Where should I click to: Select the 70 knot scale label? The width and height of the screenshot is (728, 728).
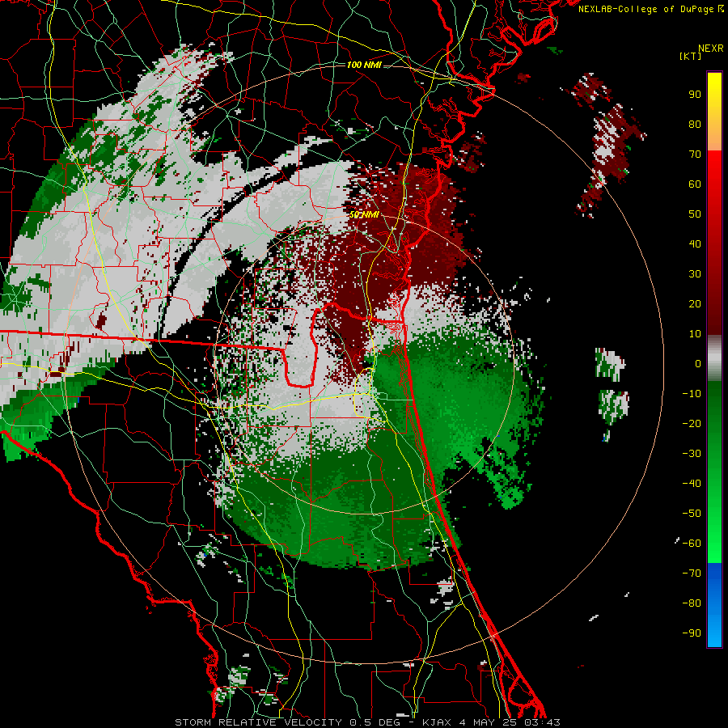[695, 154]
